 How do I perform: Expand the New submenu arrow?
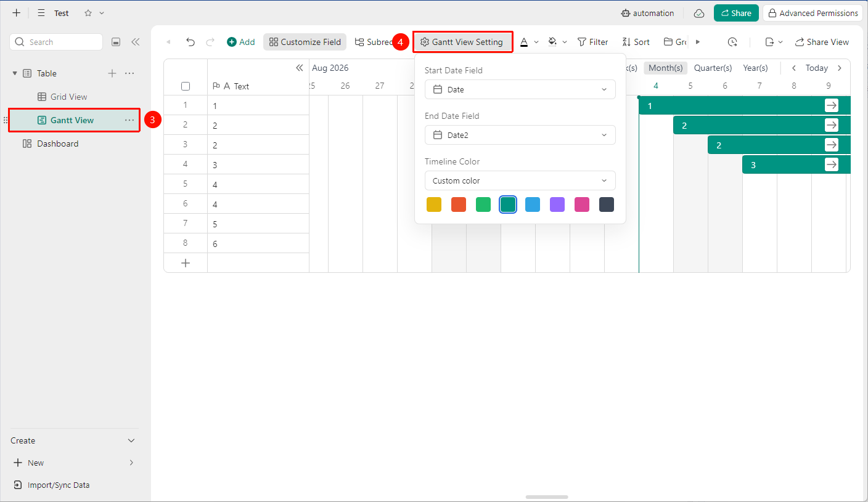(x=131, y=463)
